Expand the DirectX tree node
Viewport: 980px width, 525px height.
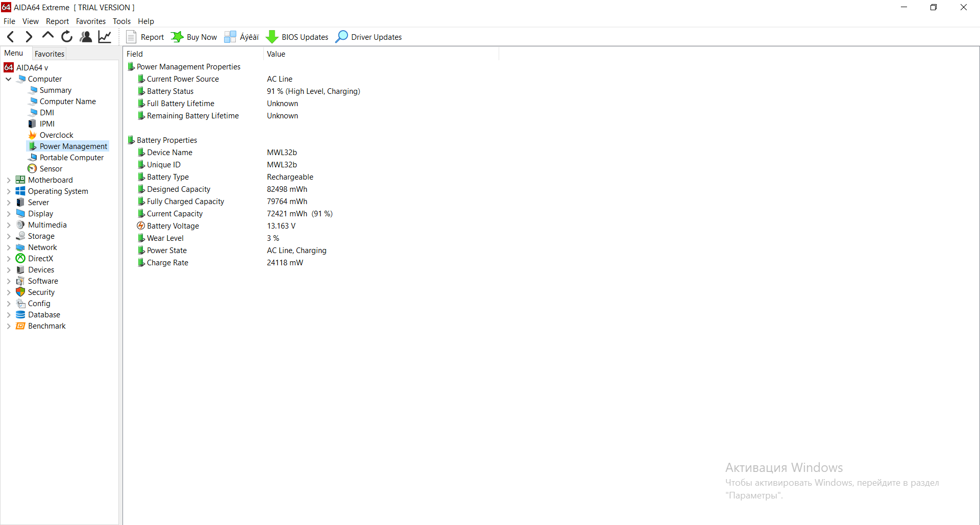coord(9,259)
